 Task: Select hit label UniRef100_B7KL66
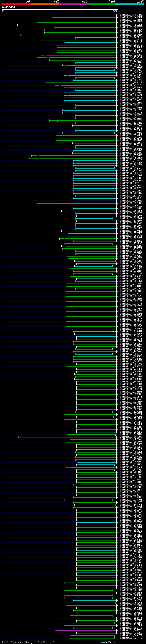131,223
